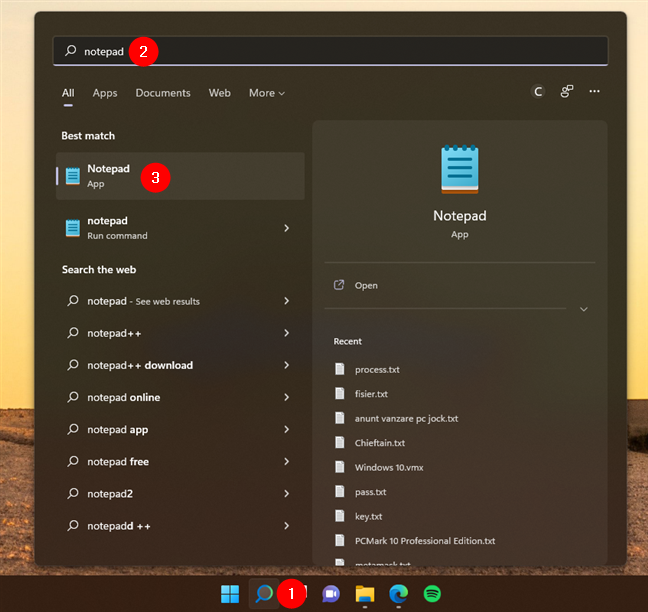Click the feedback and sharing people icon

(567, 91)
